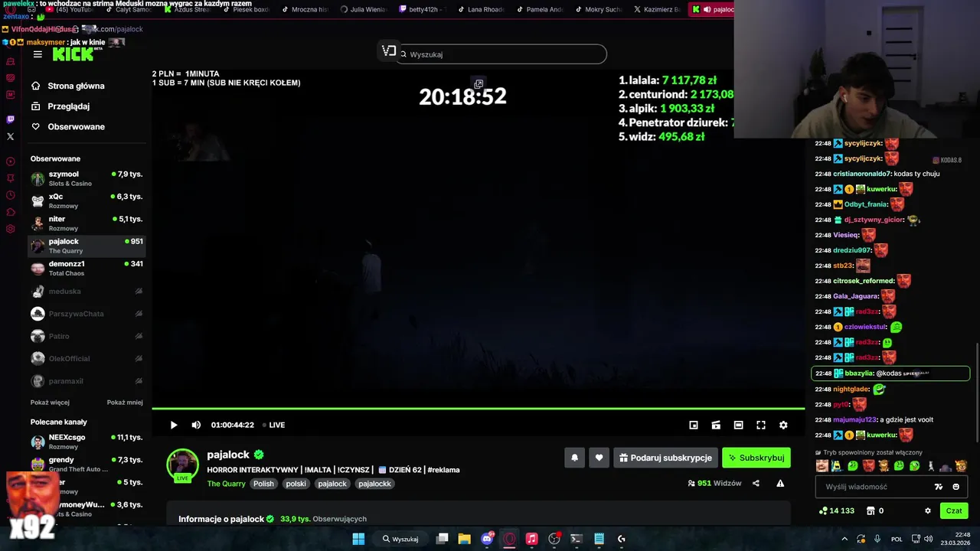Image resolution: width=980 pixels, height=551 pixels.
Task: Click the Kick search field
Action: click(501, 54)
